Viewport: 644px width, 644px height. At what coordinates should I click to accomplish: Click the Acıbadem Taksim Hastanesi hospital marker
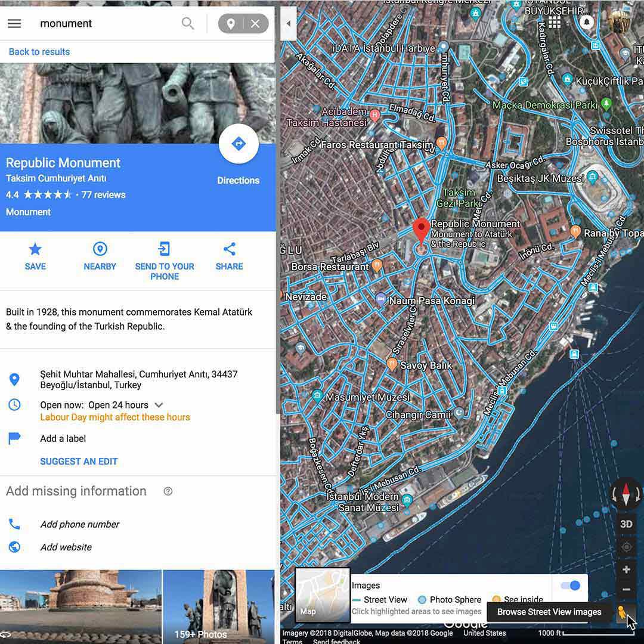[x=374, y=116]
